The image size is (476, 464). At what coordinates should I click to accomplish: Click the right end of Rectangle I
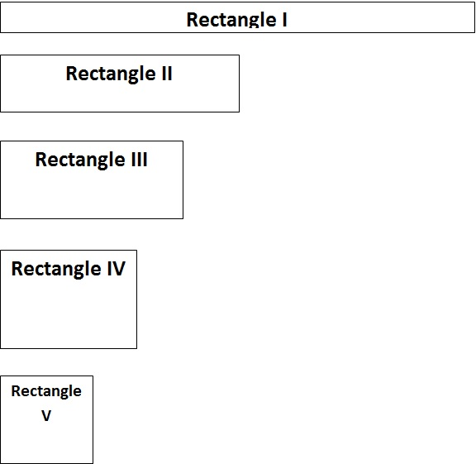pyautogui.click(x=468, y=17)
